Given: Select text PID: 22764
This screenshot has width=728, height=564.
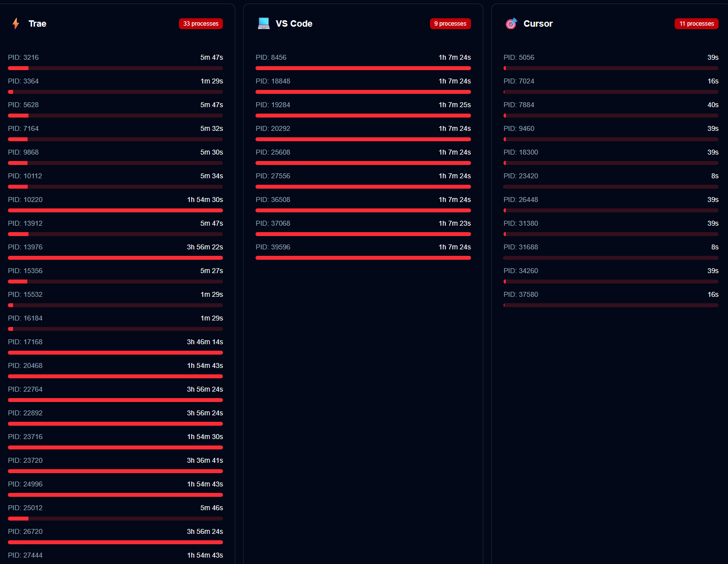Looking at the screenshot, I should point(25,389).
